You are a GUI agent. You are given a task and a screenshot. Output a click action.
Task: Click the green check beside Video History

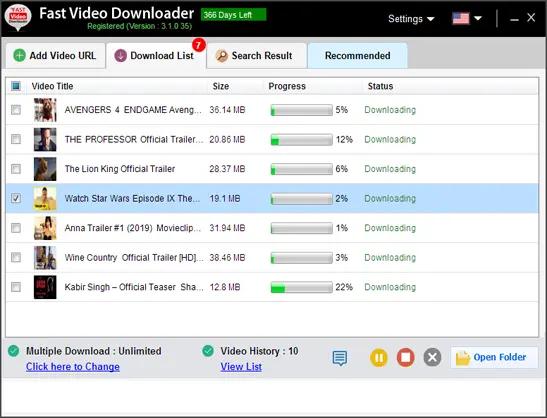pos(208,351)
